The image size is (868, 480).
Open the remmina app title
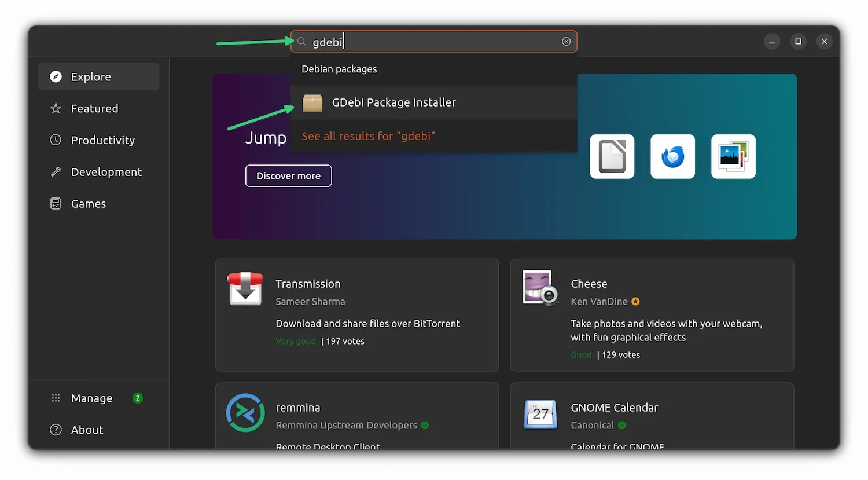pos(298,408)
